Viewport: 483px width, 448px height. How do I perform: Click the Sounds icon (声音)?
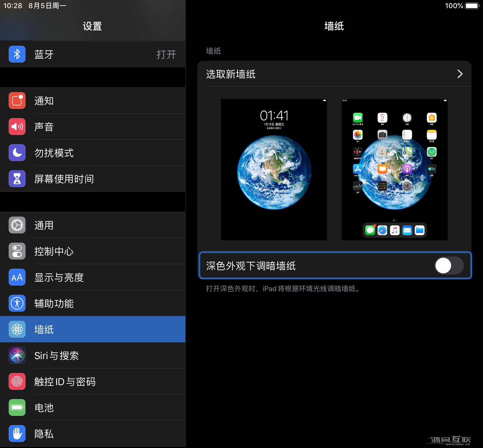click(17, 127)
